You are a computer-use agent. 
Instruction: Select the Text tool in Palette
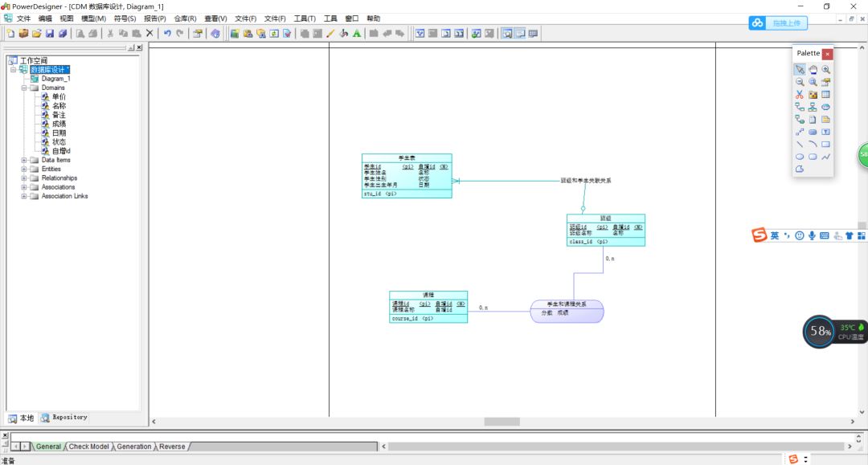click(x=825, y=132)
